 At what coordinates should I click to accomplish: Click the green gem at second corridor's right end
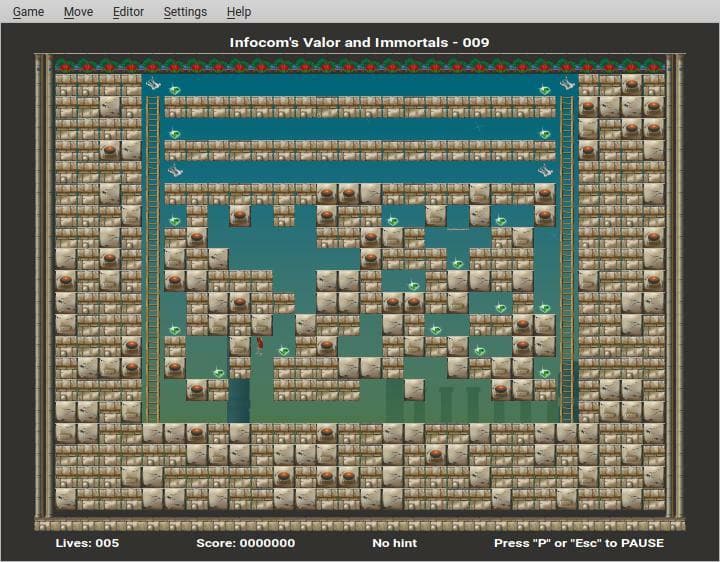(x=545, y=134)
